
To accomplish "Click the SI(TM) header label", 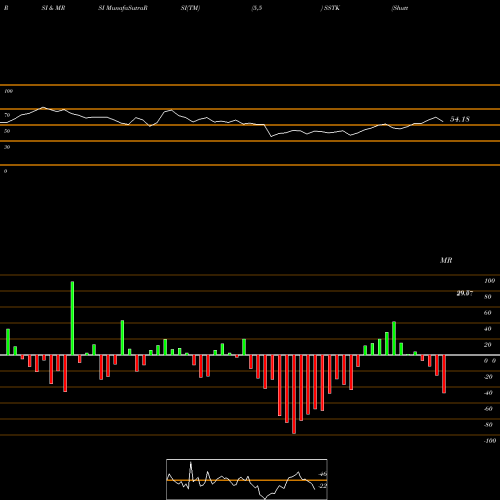I will pyautogui.click(x=190, y=8).
